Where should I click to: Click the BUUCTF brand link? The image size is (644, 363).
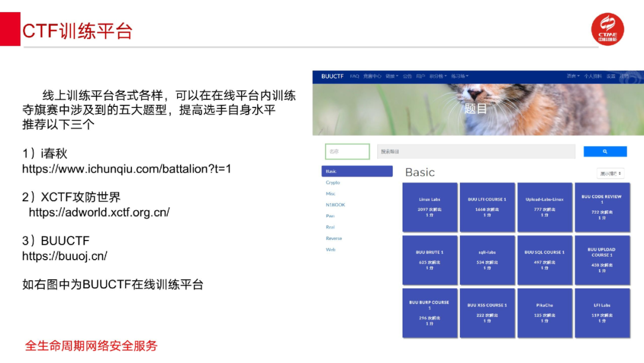pyautogui.click(x=332, y=76)
